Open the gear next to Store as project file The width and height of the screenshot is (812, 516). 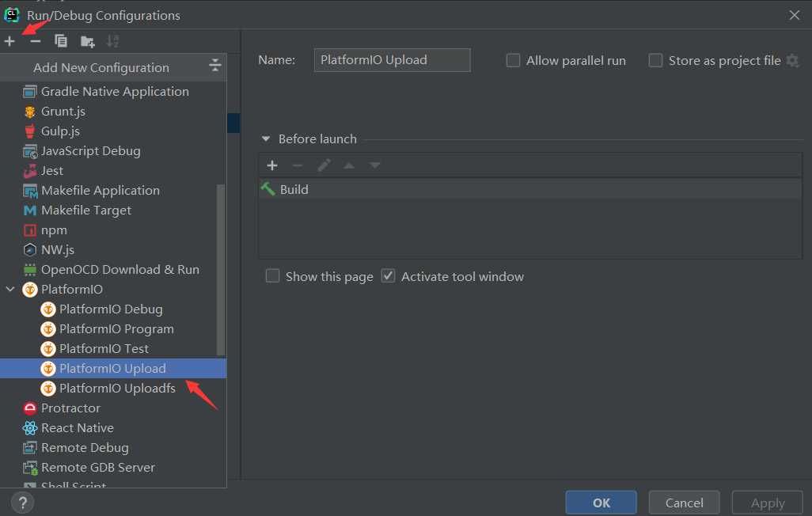792,61
